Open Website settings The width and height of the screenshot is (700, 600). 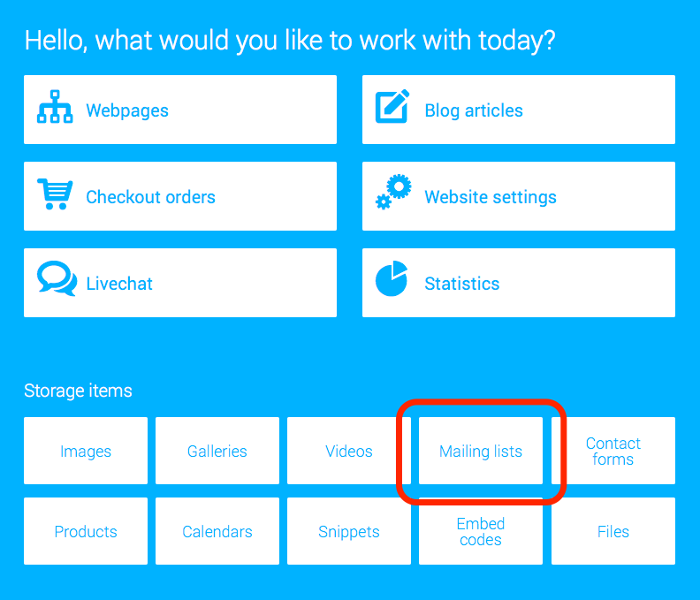[x=518, y=196]
